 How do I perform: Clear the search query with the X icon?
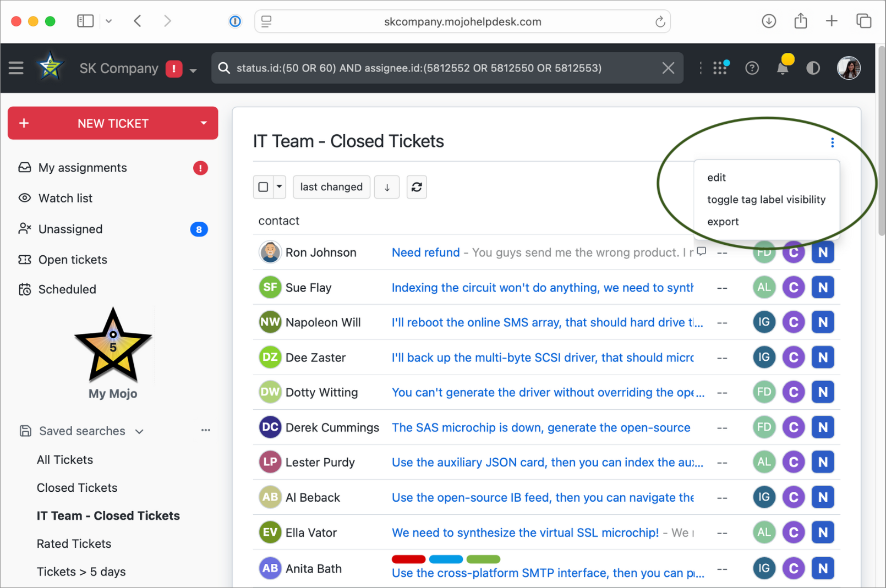point(668,68)
